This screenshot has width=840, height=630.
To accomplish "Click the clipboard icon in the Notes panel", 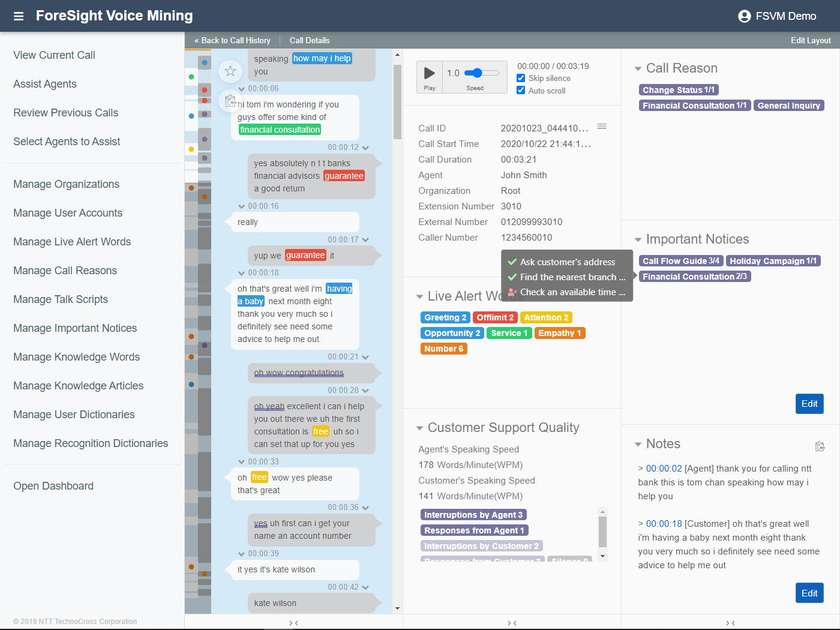I will 820,446.
